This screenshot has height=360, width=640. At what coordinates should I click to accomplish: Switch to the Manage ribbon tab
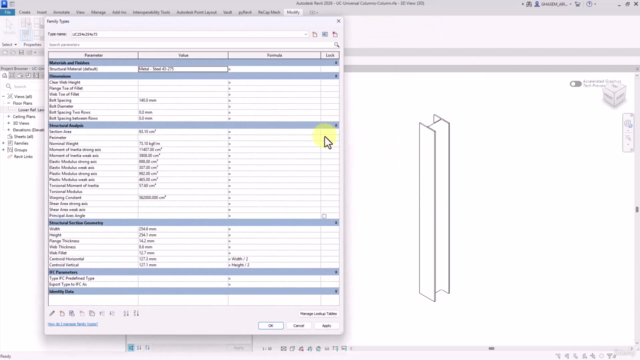point(98,12)
